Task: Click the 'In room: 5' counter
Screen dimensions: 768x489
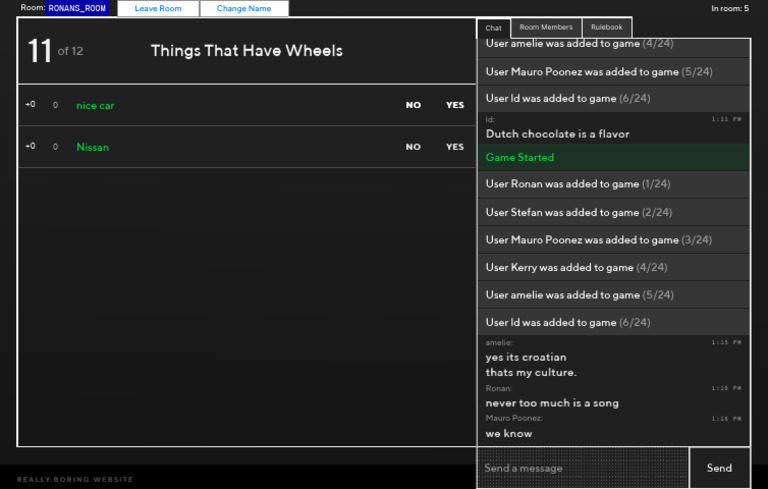Action: coord(729,8)
